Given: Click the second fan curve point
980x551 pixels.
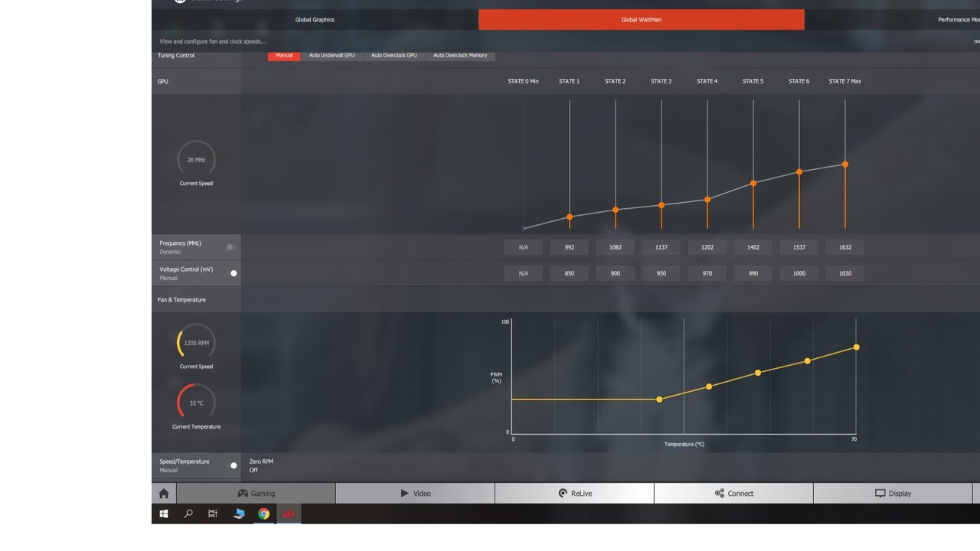Looking at the screenshot, I should click(709, 386).
